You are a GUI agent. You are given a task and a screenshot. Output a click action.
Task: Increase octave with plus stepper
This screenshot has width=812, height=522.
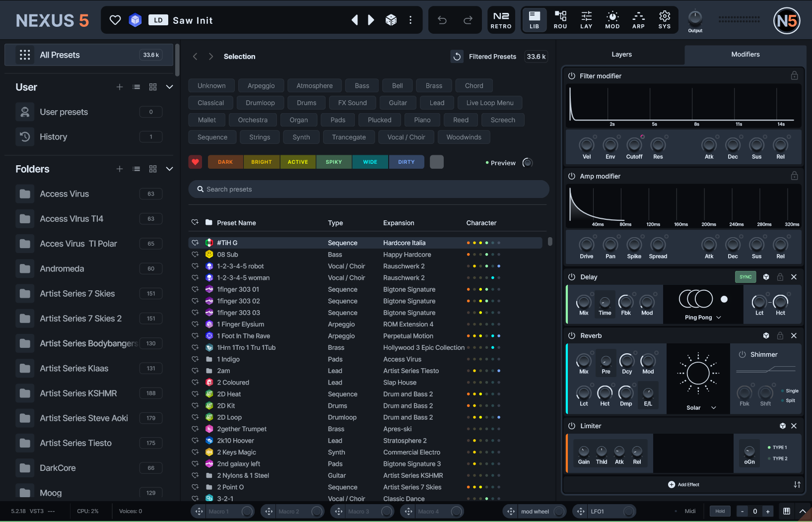point(768,511)
